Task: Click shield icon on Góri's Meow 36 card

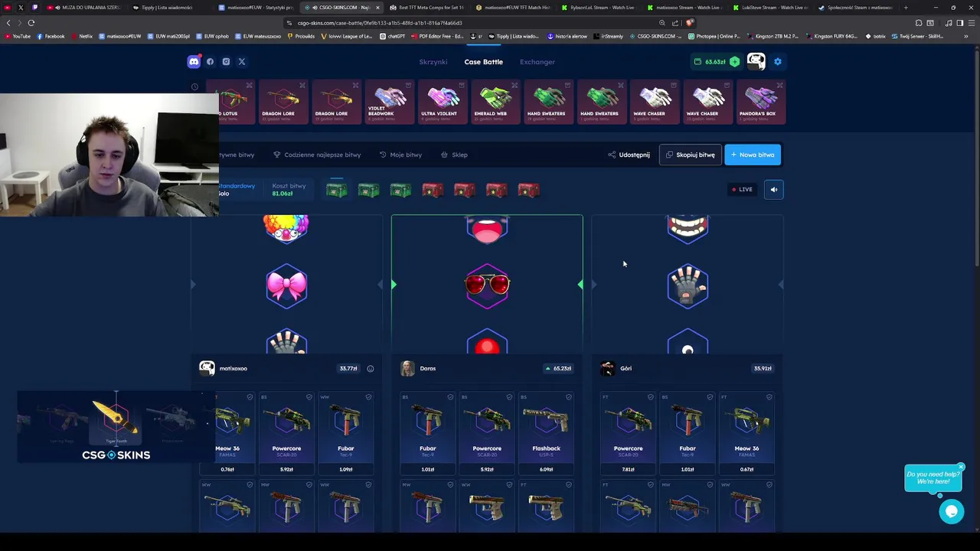Action: [x=769, y=397]
